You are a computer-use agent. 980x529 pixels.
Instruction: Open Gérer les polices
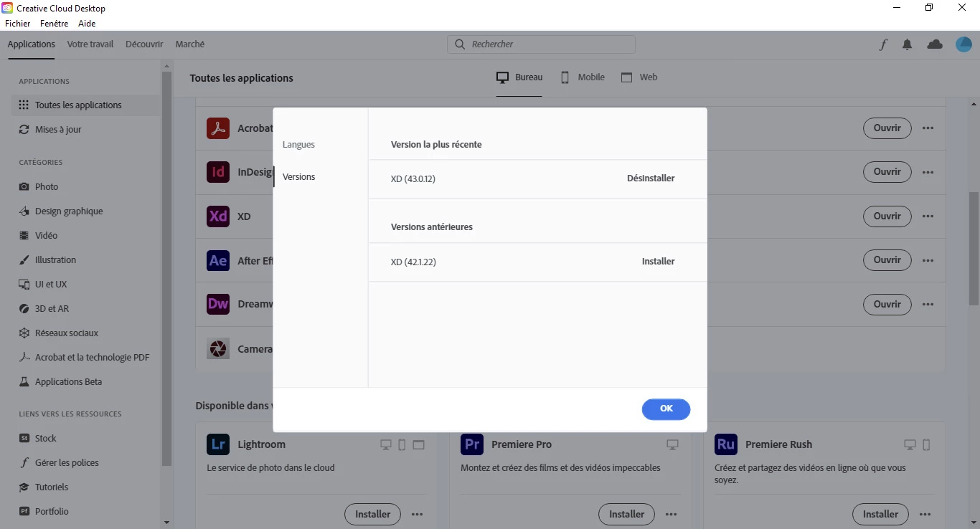pos(58,462)
